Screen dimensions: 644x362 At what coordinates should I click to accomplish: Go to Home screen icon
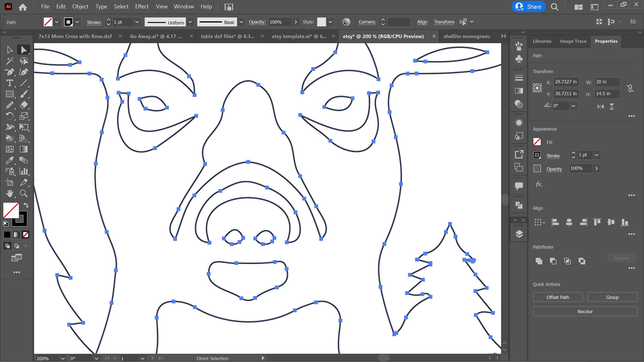pyautogui.click(x=23, y=7)
